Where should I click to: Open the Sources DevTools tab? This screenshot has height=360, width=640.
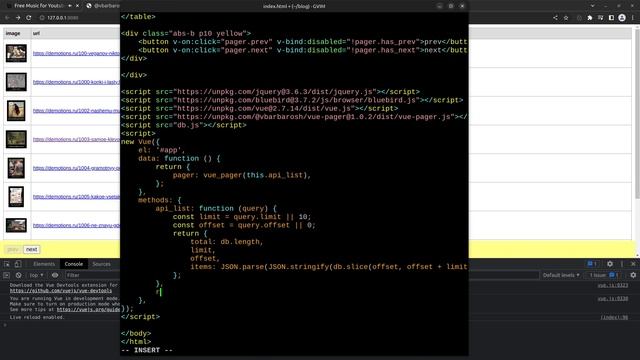click(x=101, y=264)
